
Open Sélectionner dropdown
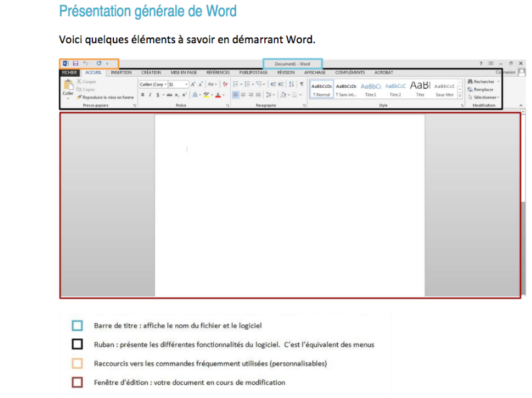point(498,97)
